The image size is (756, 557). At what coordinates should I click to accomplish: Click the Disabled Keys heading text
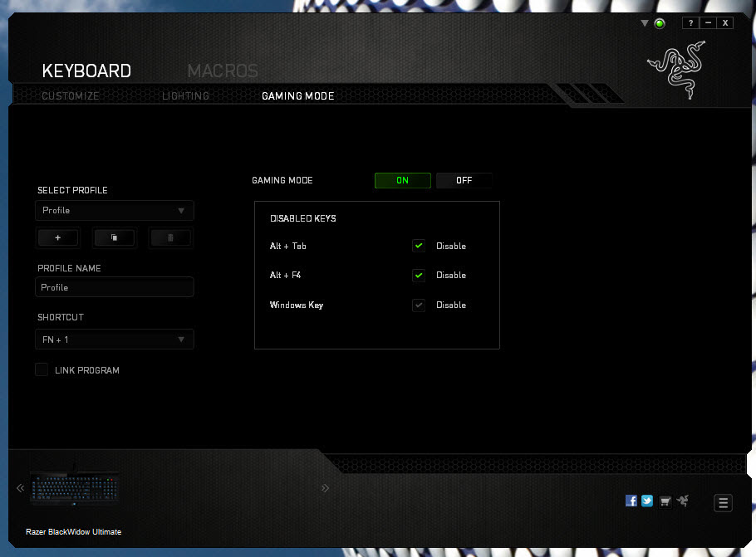click(302, 218)
